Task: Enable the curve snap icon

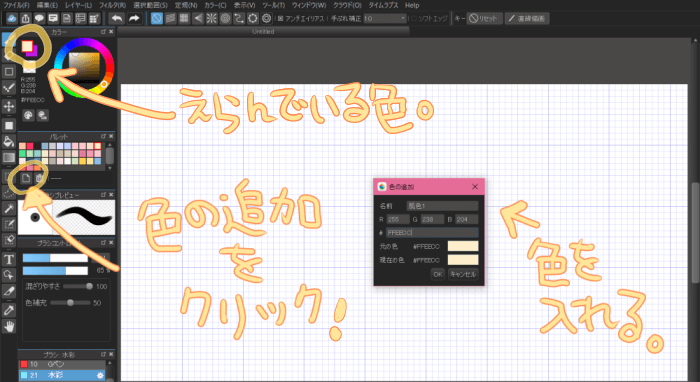Action: (239, 18)
